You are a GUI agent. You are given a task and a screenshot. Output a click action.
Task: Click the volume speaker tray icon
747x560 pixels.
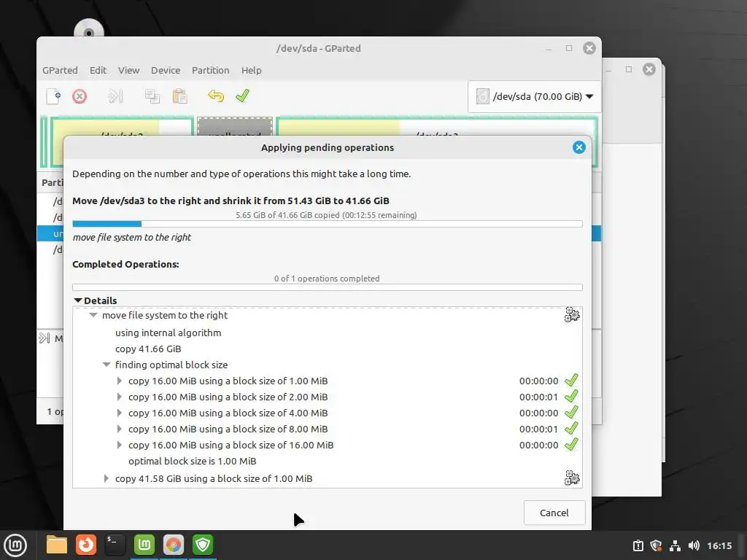(x=694, y=545)
